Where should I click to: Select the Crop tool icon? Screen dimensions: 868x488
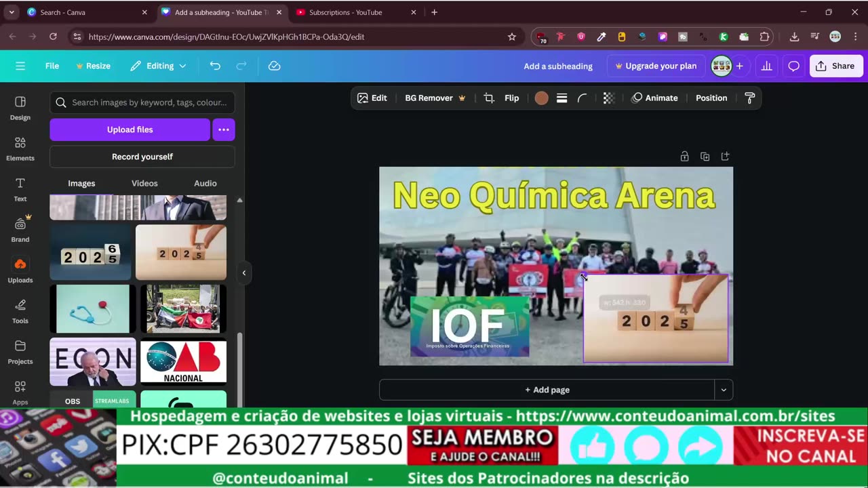(x=489, y=98)
